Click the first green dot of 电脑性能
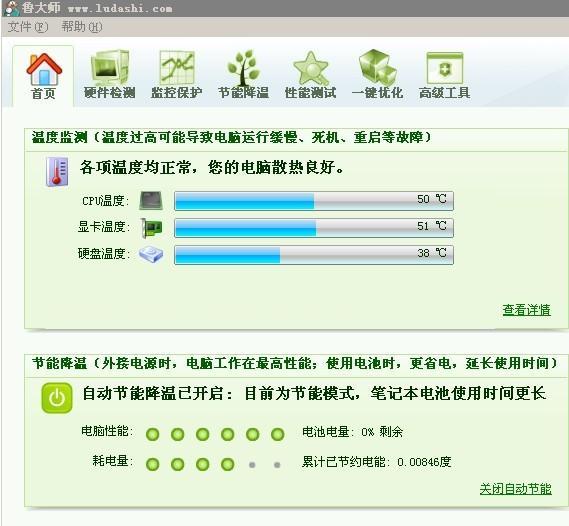Screen dimensions: 569x526 [152, 434]
